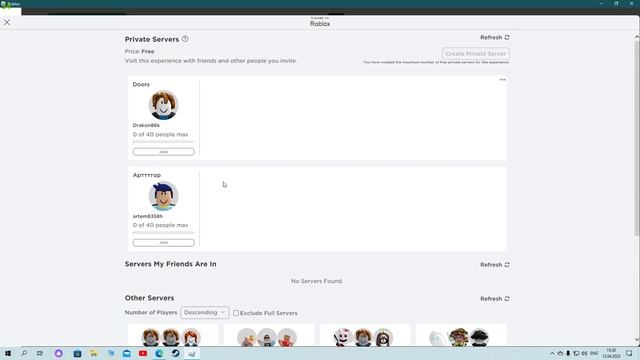640x360 pixels.
Task: Open the three-dots menu on Doors server
Action: click(502, 80)
